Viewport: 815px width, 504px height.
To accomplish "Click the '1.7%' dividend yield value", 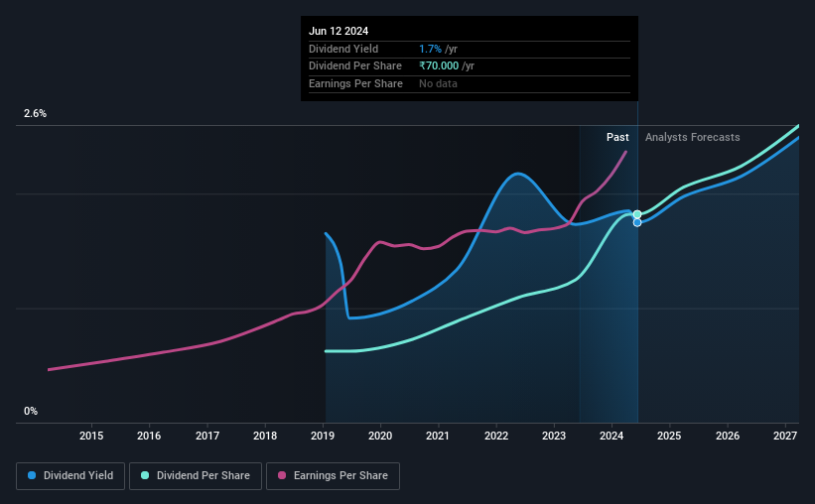I will 431,49.
